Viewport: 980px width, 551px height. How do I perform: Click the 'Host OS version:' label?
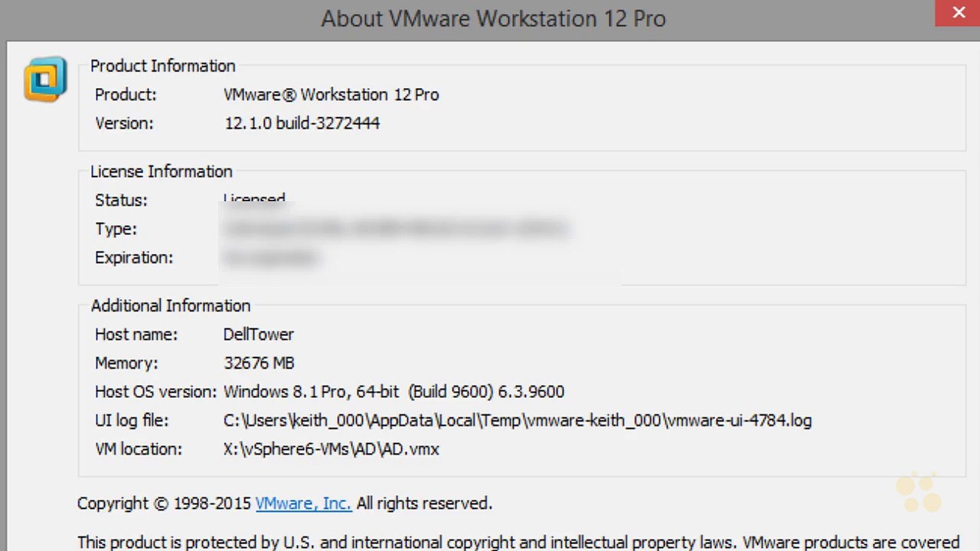[155, 392]
